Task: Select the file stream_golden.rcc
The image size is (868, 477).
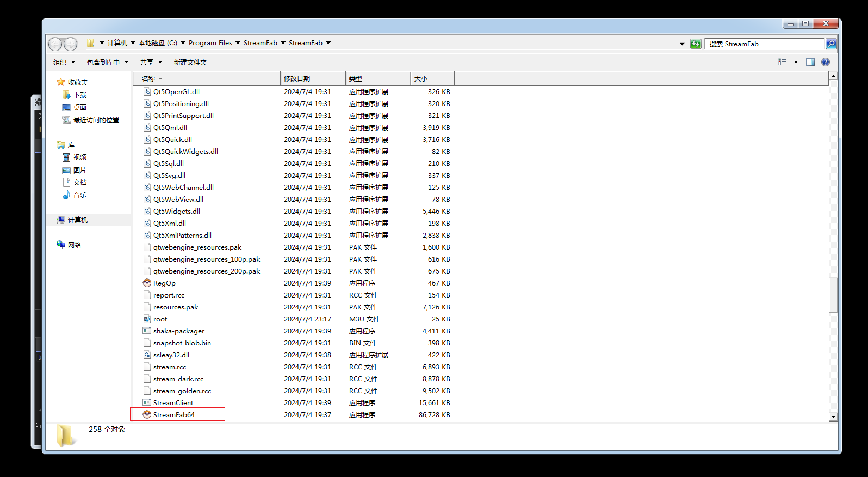Action: [182, 391]
